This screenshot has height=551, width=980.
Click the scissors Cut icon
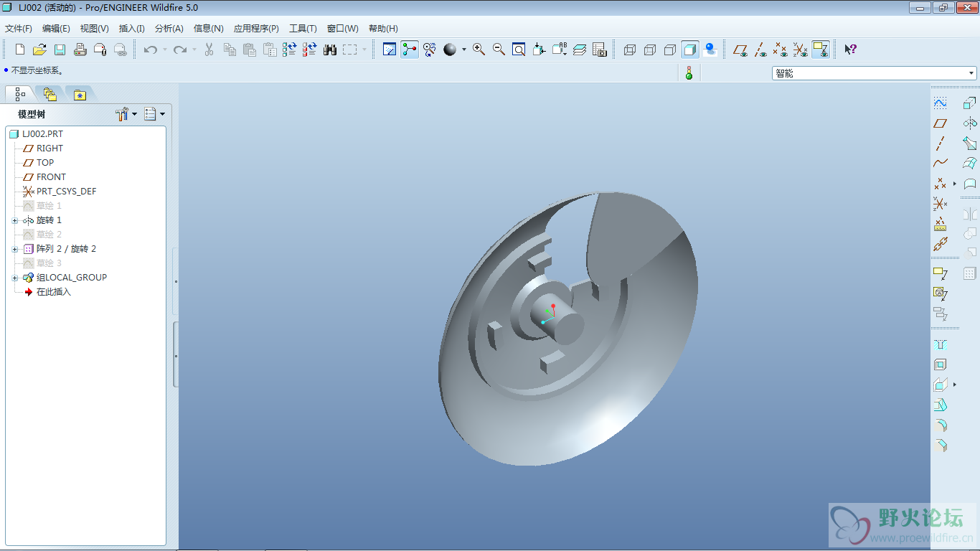point(209,50)
